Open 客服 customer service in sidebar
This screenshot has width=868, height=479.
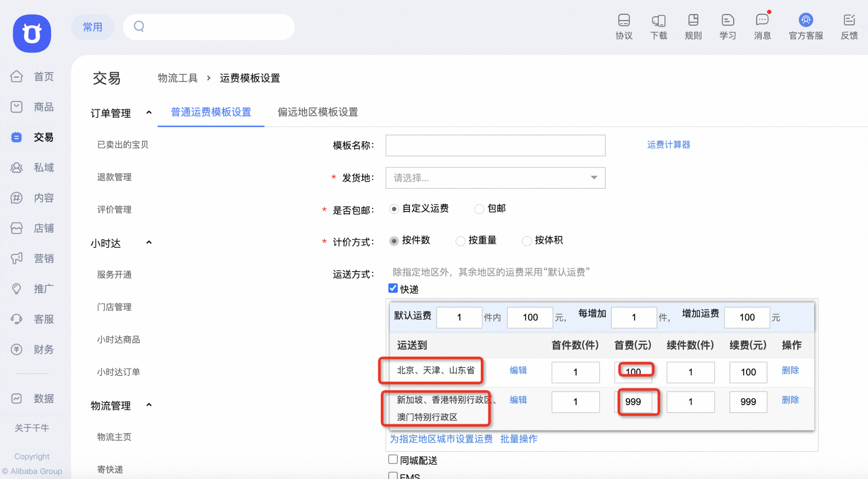coord(32,319)
